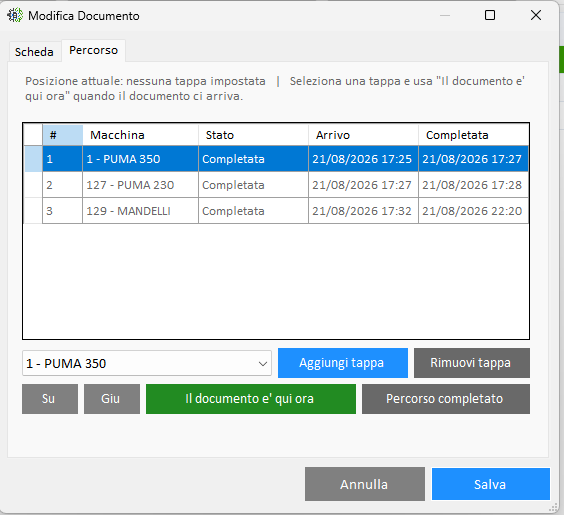Click the app icon in title bar
Screen dimensions: 564x515
click(15, 15)
